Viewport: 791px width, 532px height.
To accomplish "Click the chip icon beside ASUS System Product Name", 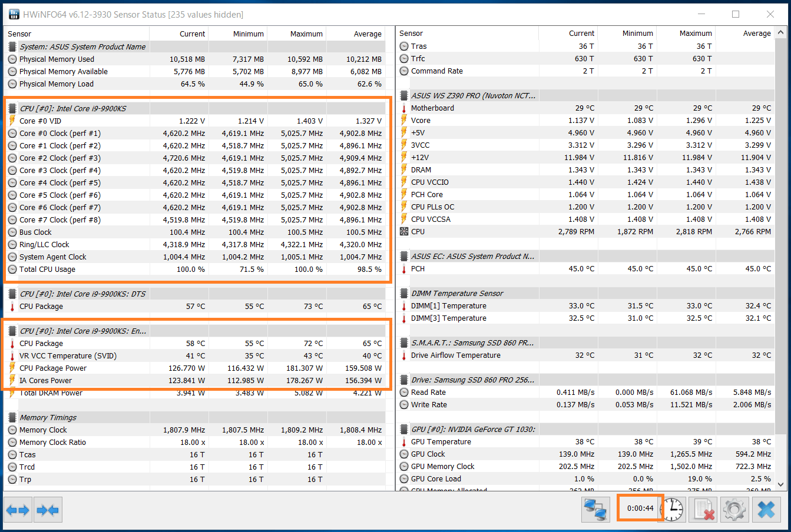I will point(12,46).
